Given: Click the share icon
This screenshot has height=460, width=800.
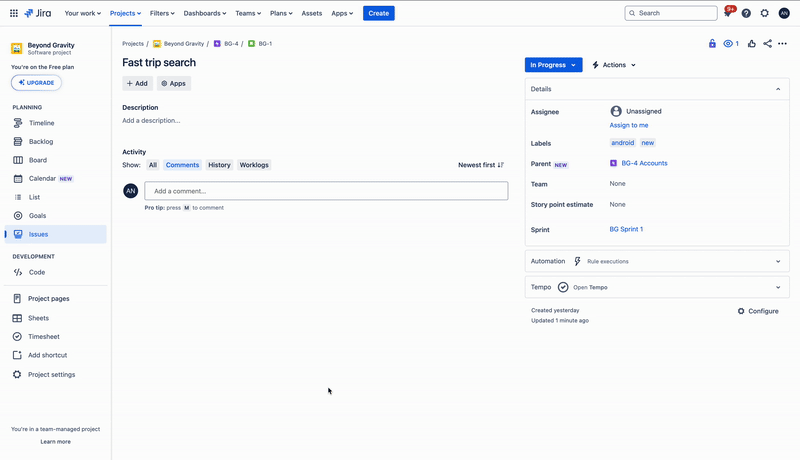Looking at the screenshot, I should (x=767, y=44).
